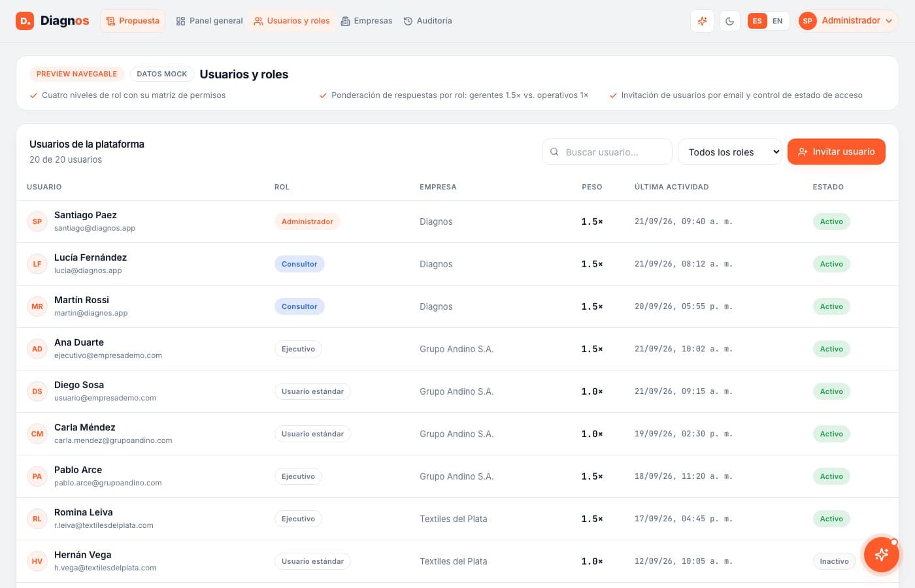Click Lucía Fernández's Consultor role badge
Image resolution: width=915 pixels, height=588 pixels.
pyautogui.click(x=299, y=264)
